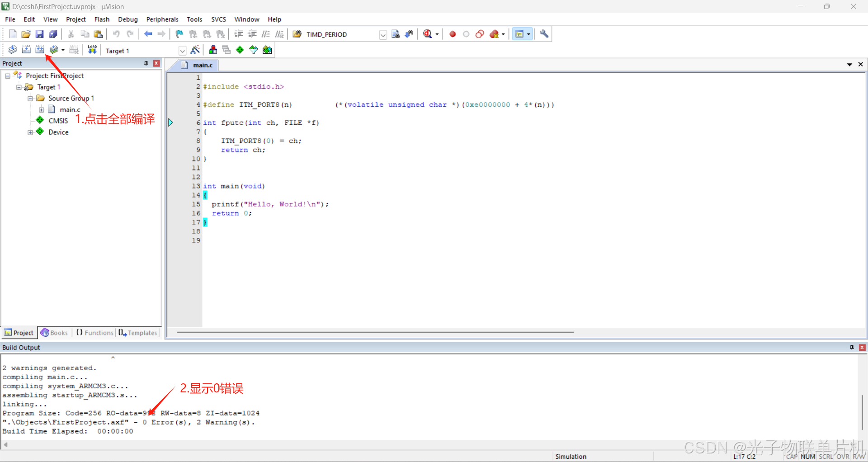Open batch build dropdown arrow
This screenshot has height=462, width=868.
click(63, 50)
